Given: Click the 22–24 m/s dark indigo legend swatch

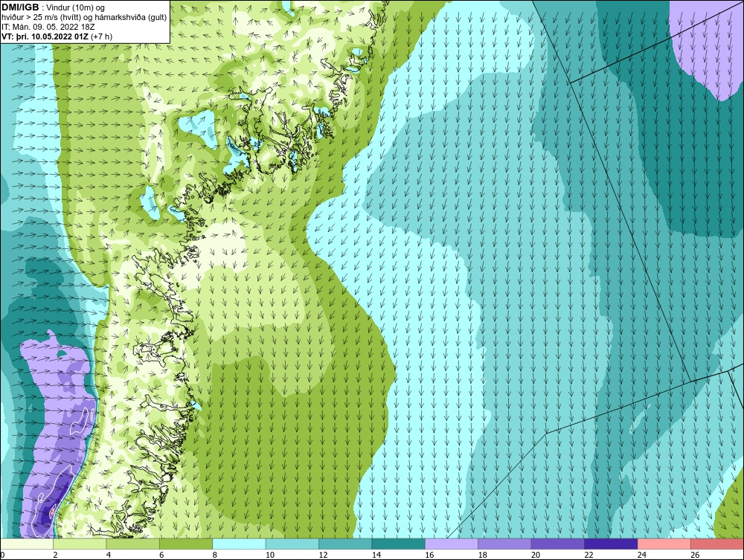Looking at the screenshot, I should click(x=611, y=544).
